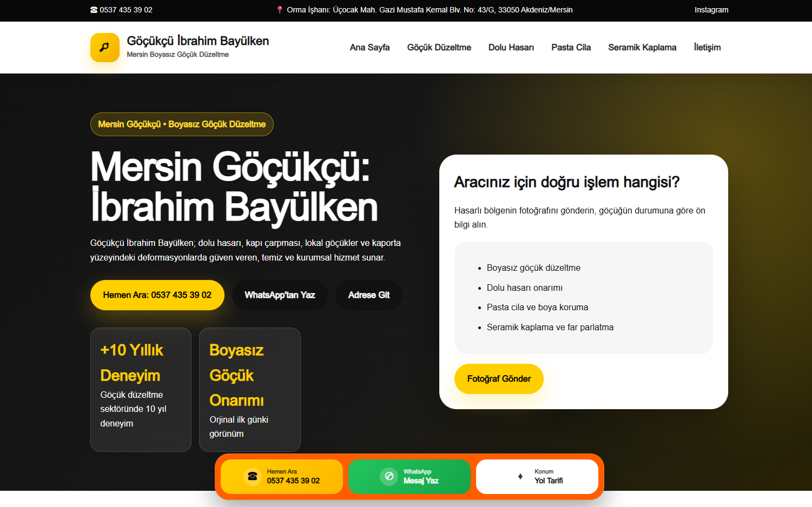This screenshot has width=812, height=507.
Task: Open the Instagram link in top bar
Action: (711, 10)
